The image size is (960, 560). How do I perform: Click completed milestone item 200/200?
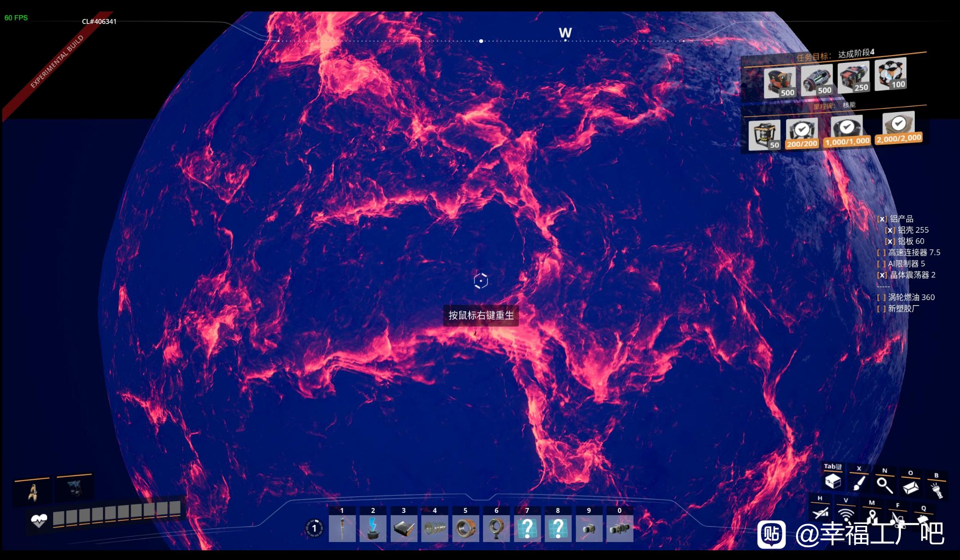[802, 133]
